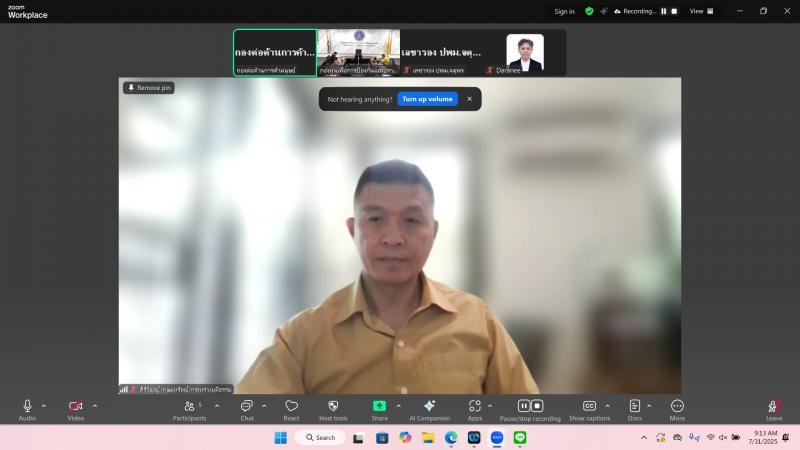Select the green-highlighted first participant tile
Screen dimensions: 800x450
(275, 53)
